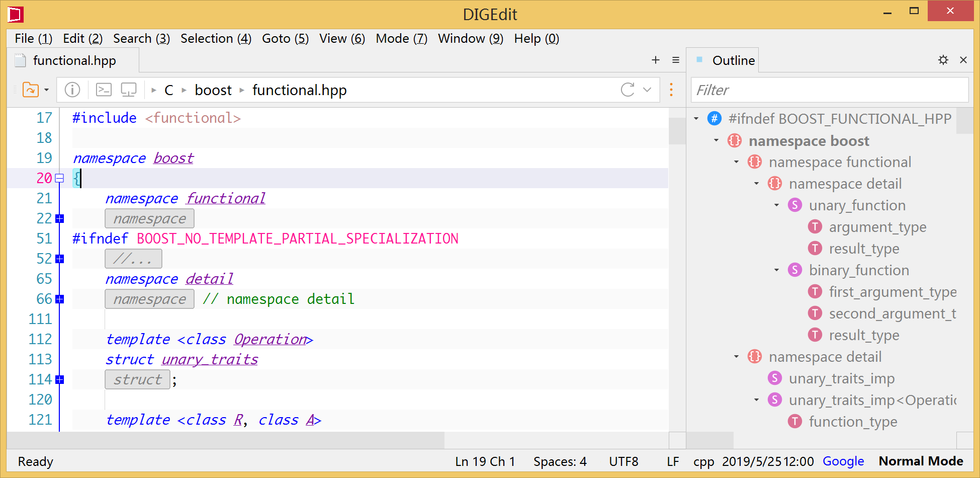
Task: Unfold the collapsed struct at line 114
Action: 60,379
